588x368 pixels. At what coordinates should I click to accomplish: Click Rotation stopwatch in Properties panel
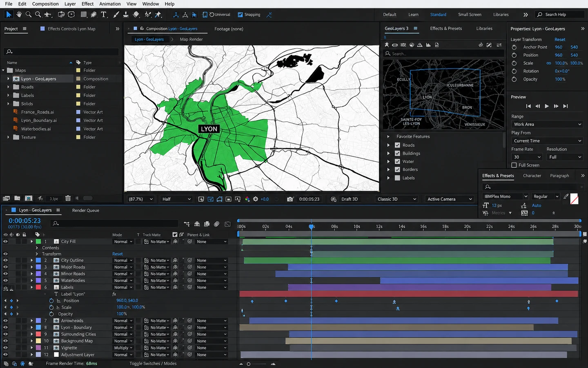click(x=514, y=71)
